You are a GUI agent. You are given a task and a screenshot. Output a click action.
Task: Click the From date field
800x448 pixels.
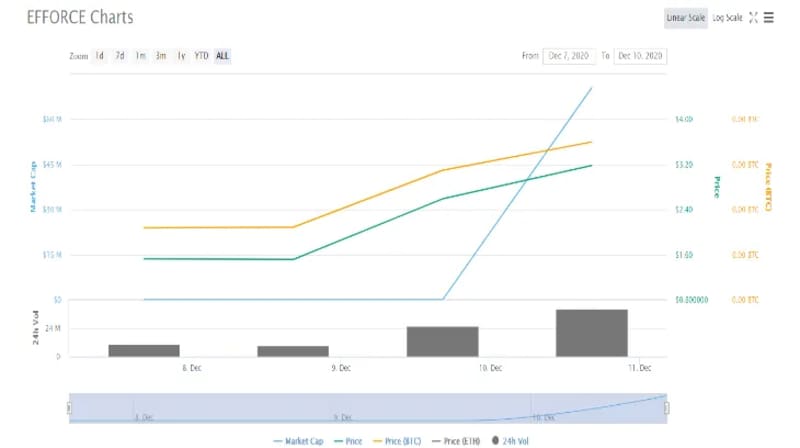pos(570,56)
